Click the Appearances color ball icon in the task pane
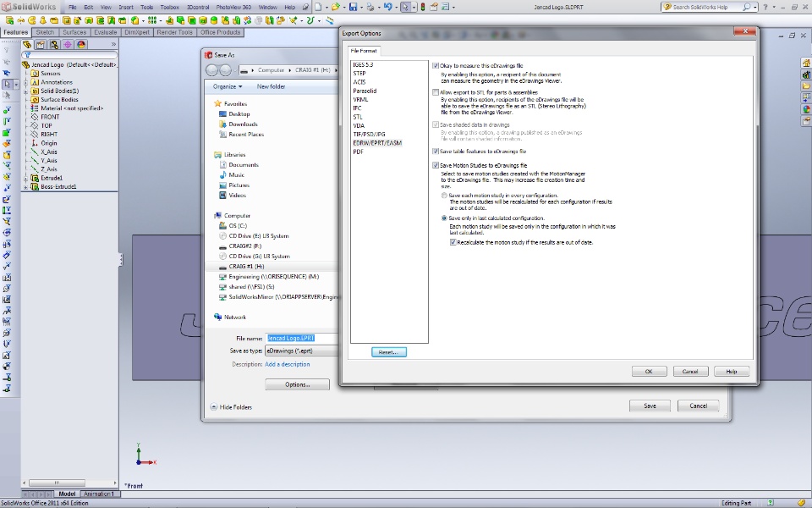 pos(806,109)
